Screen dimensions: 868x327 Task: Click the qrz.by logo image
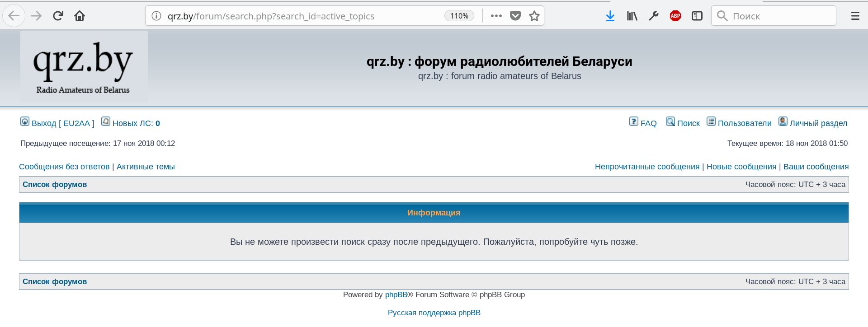point(84,66)
